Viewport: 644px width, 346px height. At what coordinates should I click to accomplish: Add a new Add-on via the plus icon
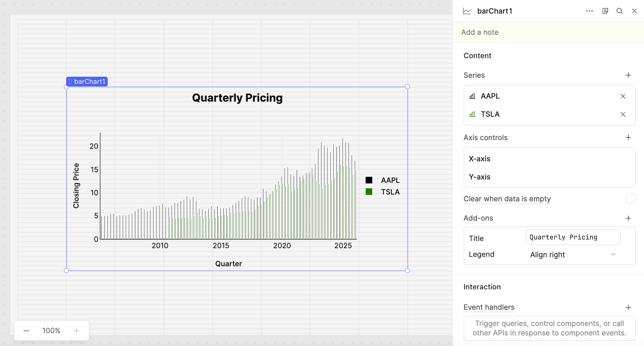629,218
